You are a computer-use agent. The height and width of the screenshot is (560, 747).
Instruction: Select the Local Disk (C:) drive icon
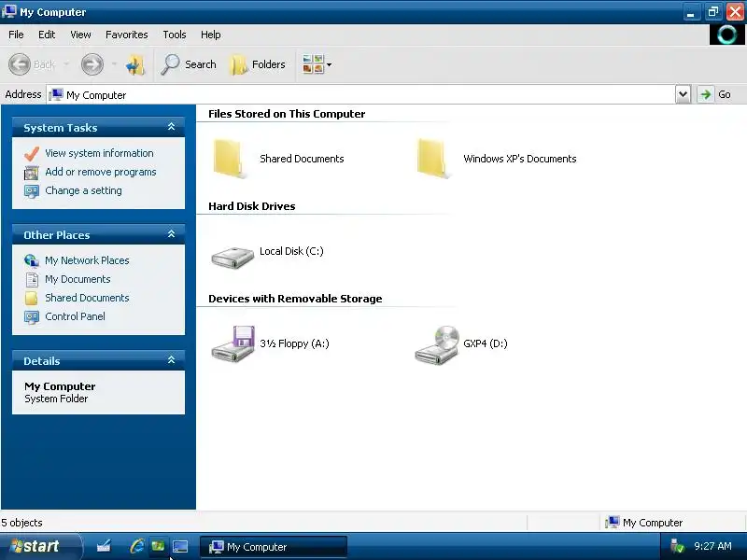pos(233,258)
